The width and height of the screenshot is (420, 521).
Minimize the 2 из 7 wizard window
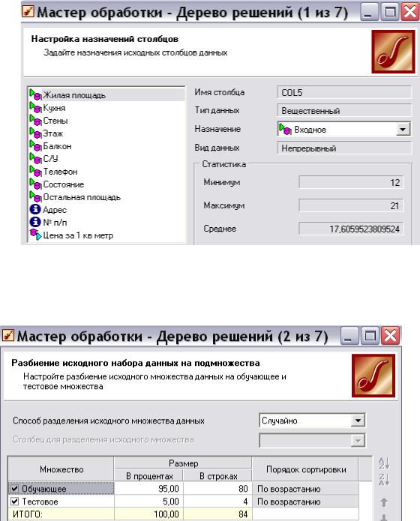(349, 337)
